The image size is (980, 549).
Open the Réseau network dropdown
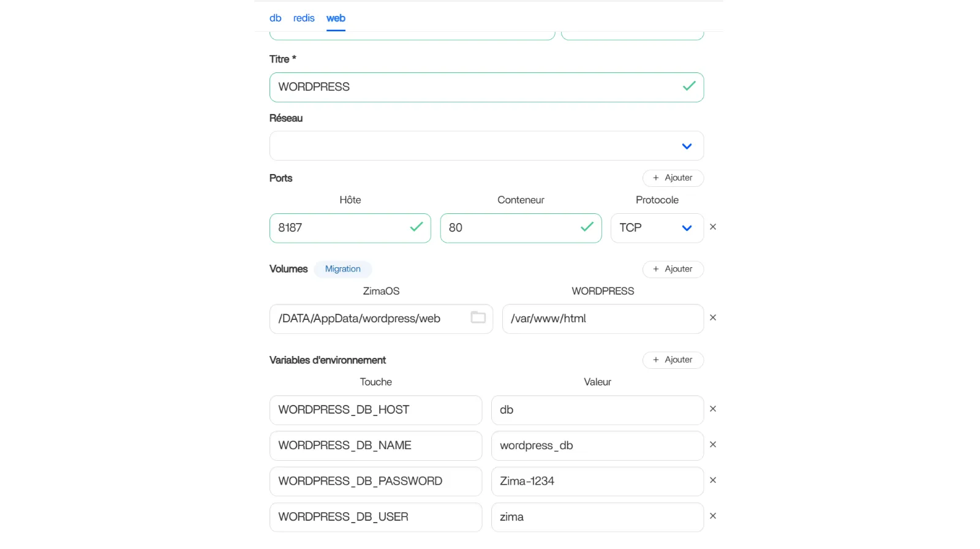[486, 146]
